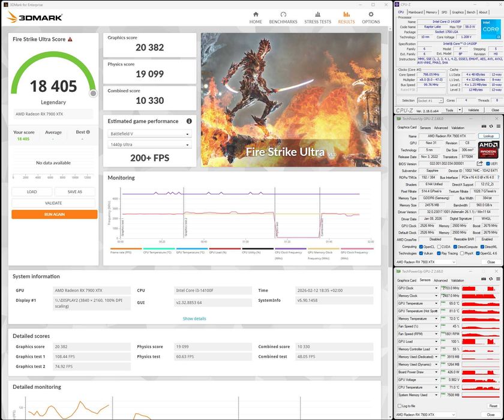Open the 3DMark Home page
504x420 pixels.
(x=256, y=17)
